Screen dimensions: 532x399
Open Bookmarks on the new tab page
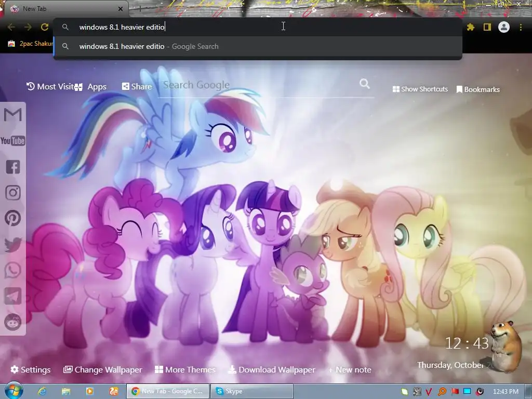coord(478,89)
